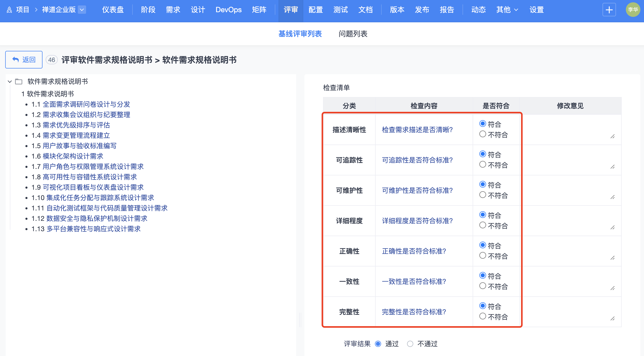
Task: Choose 不通过 as the review result
Action: point(410,344)
